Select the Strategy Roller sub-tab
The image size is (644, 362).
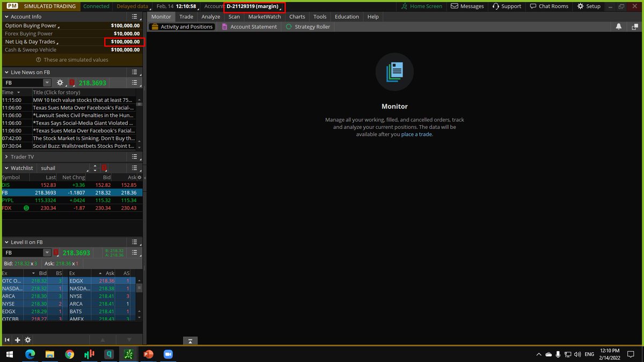(x=308, y=27)
